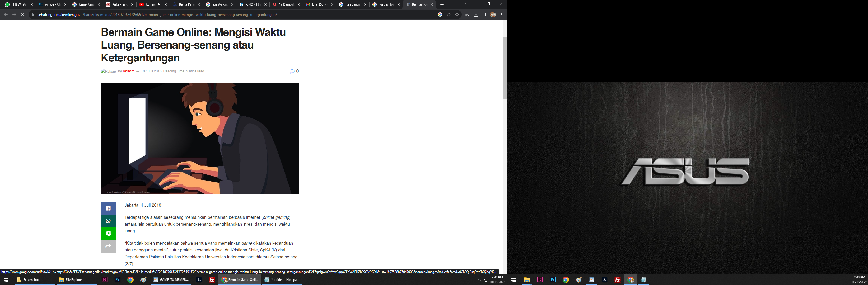This screenshot has width=868, height=285.
Task: Switch to the Gmail Draf (60) tab
Action: click(318, 4)
